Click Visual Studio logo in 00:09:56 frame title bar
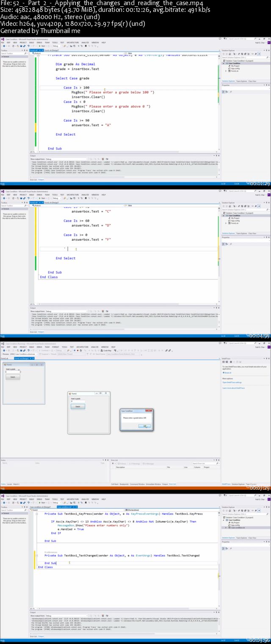271x644 pixels. coord(2,496)
